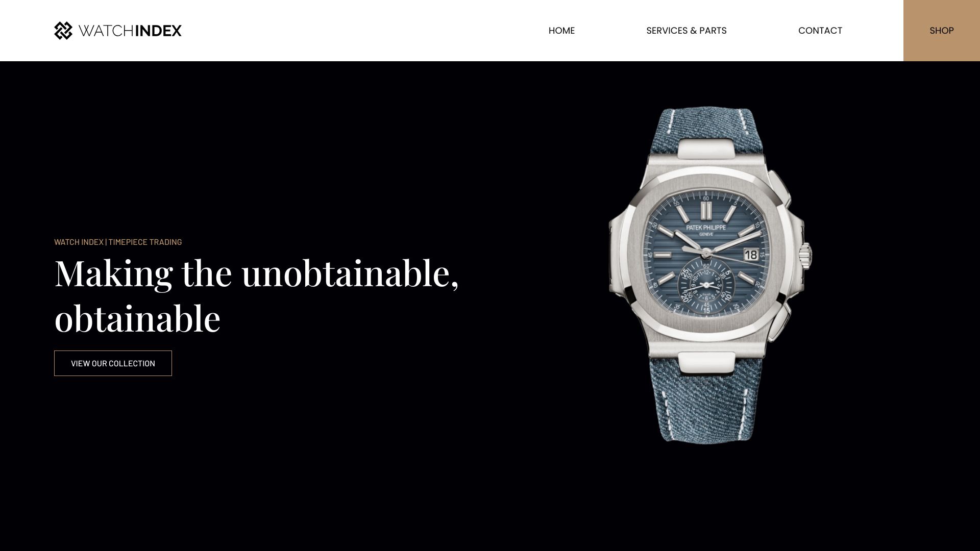This screenshot has height=551, width=980.
Task: Click the 'WATCH INDEX | TIMEPIECE TRADING' tagline
Action: [118, 242]
